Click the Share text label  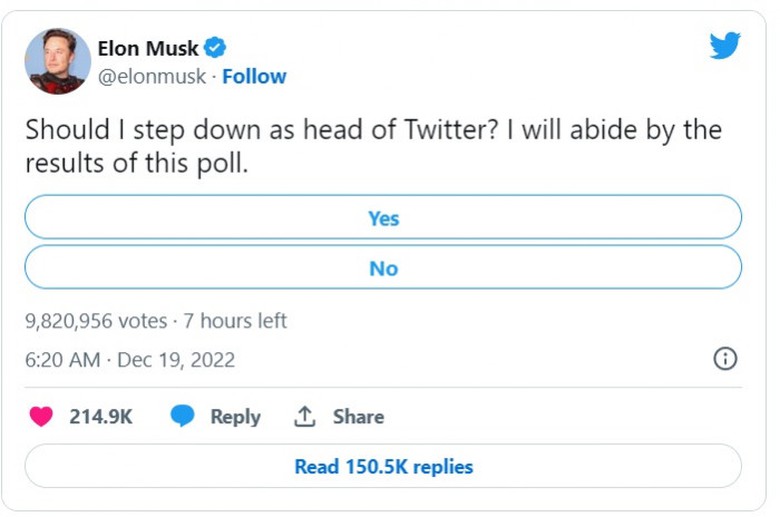point(358,417)
